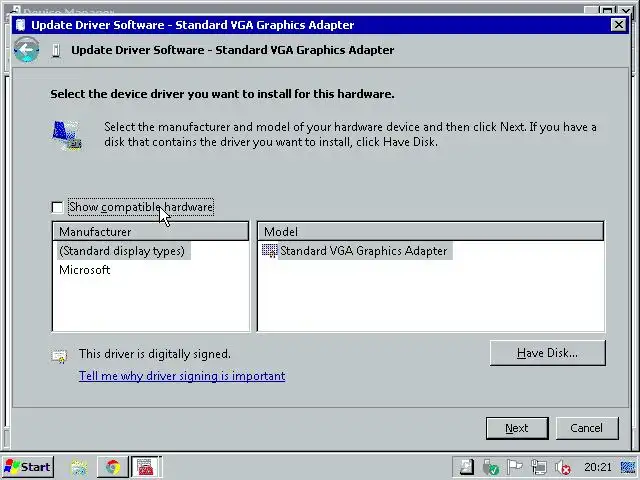Open the Start menu
Viewport: 640px width, 480px height.
[27, 467]
